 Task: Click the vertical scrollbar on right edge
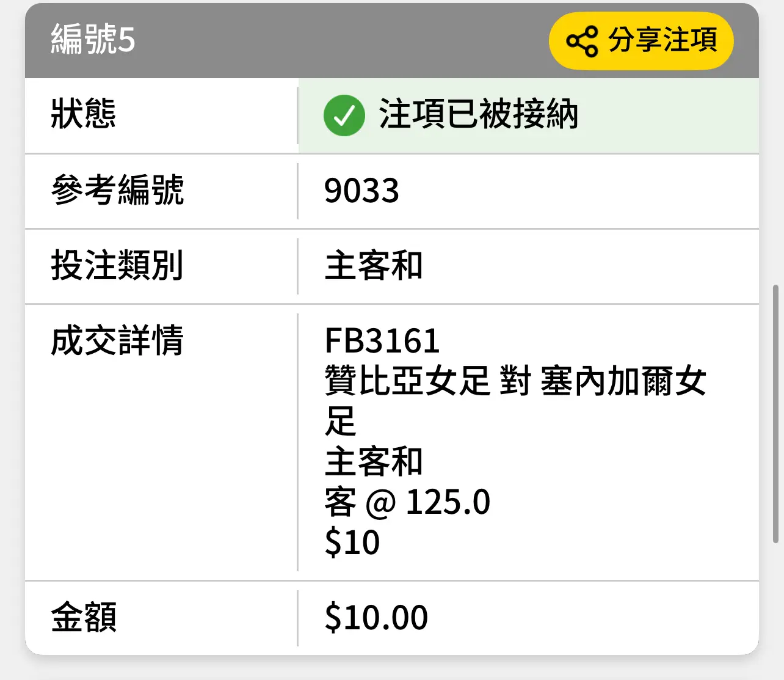(776, 414)
